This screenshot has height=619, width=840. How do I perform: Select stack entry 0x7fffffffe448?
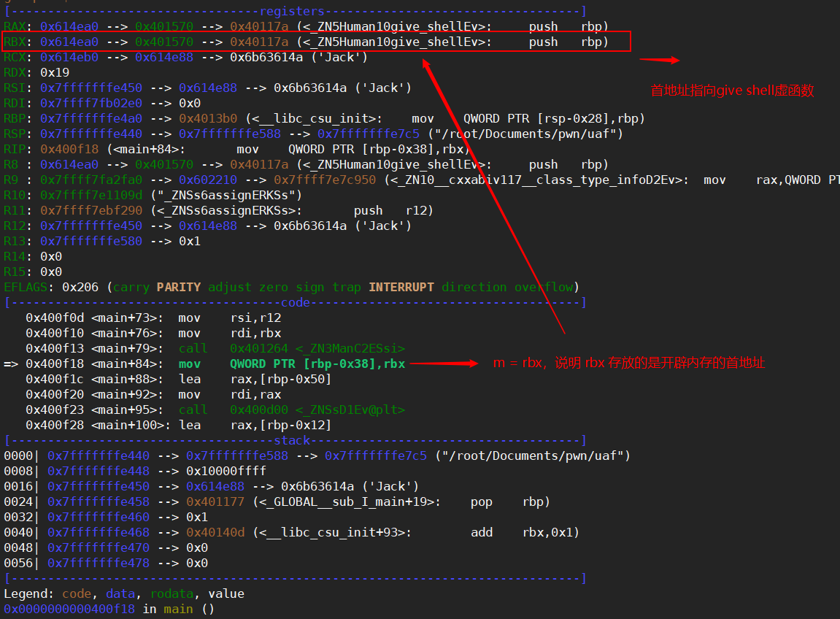click(x=98, y=472)
